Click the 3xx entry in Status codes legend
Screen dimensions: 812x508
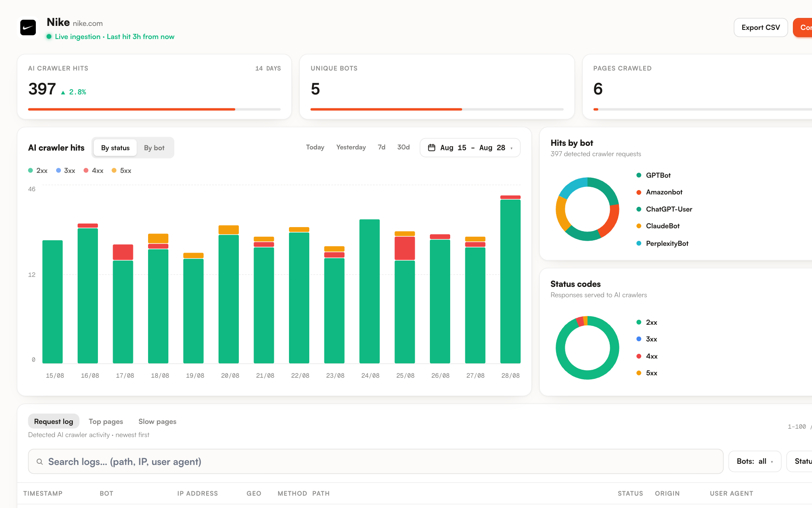(647, 339)
